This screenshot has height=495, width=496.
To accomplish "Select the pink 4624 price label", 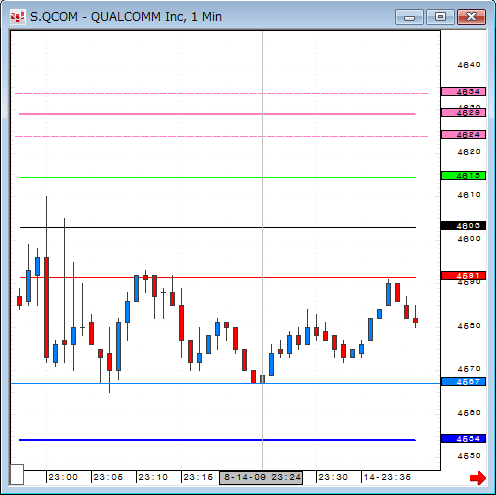I will tap(463, 135).
